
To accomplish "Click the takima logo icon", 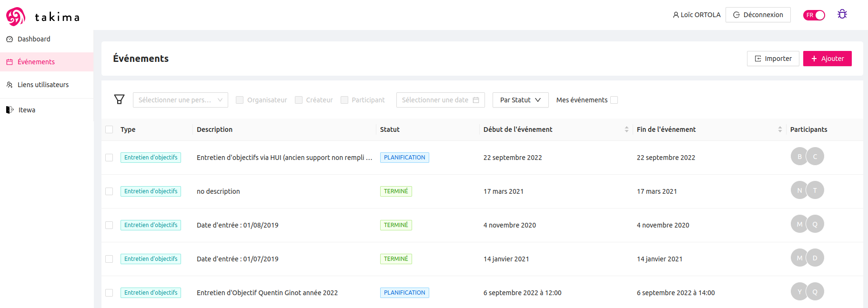I will click(16, 17).
